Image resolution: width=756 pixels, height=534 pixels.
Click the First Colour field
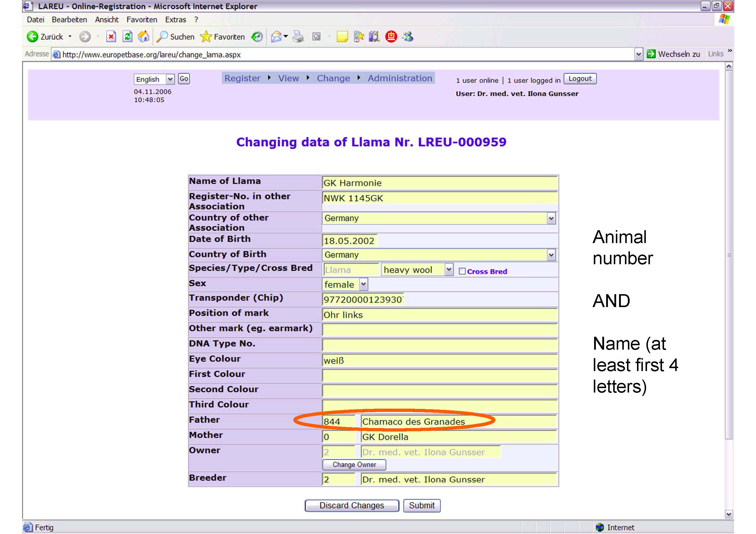coord(440,376)
